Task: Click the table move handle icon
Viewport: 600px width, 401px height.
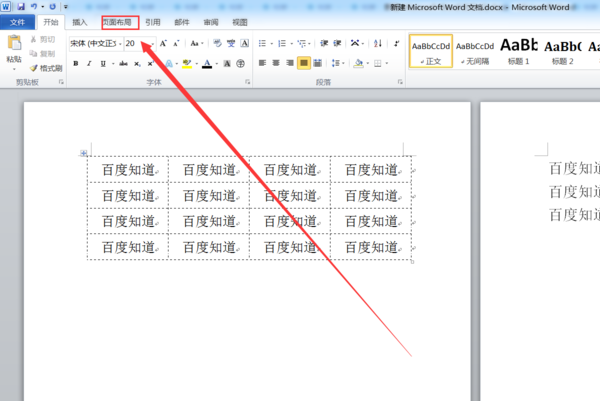Action: (83, 153)
